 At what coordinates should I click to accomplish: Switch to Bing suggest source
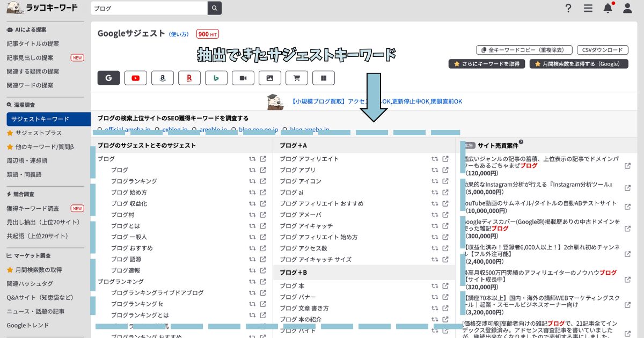(x=216, y=78)
